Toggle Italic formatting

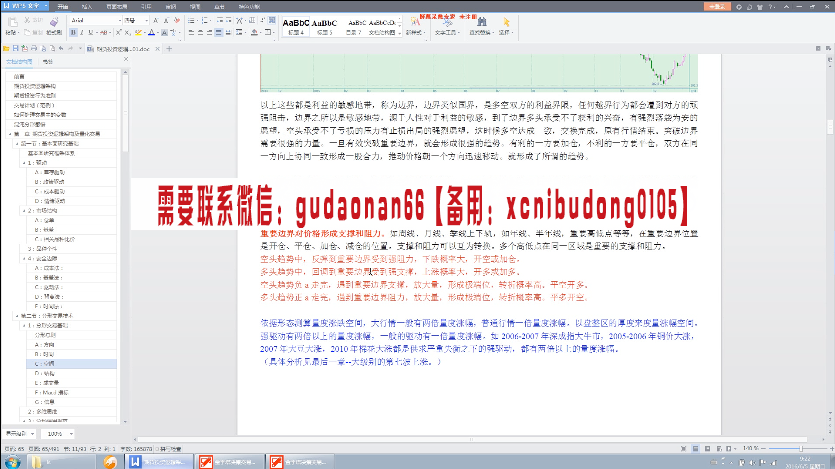point(82,32)
